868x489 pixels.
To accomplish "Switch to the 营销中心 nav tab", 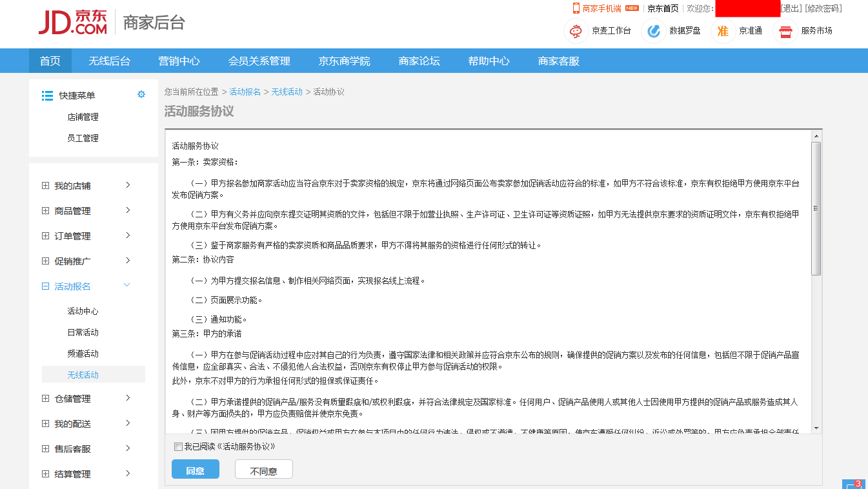I will 179,61.
